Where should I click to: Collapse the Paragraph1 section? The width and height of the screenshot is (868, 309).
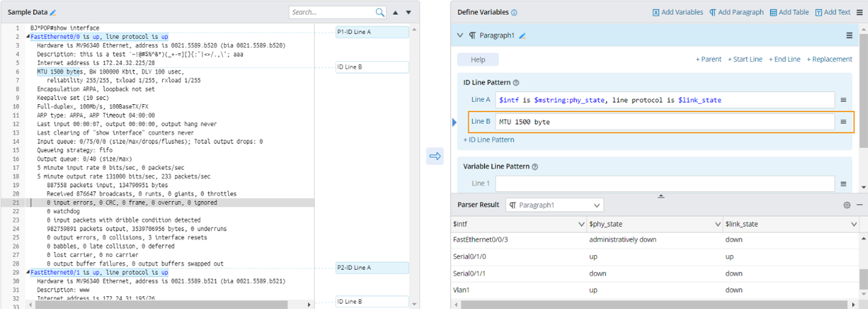[460, 36]
